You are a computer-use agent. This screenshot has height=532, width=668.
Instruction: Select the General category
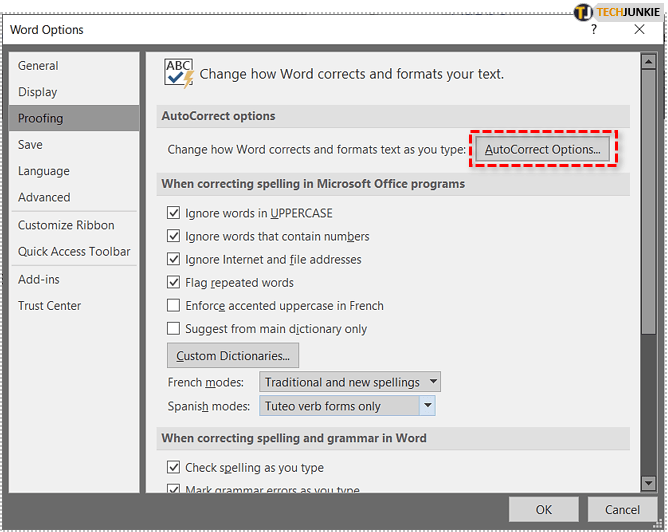click(x=38, y=66)
